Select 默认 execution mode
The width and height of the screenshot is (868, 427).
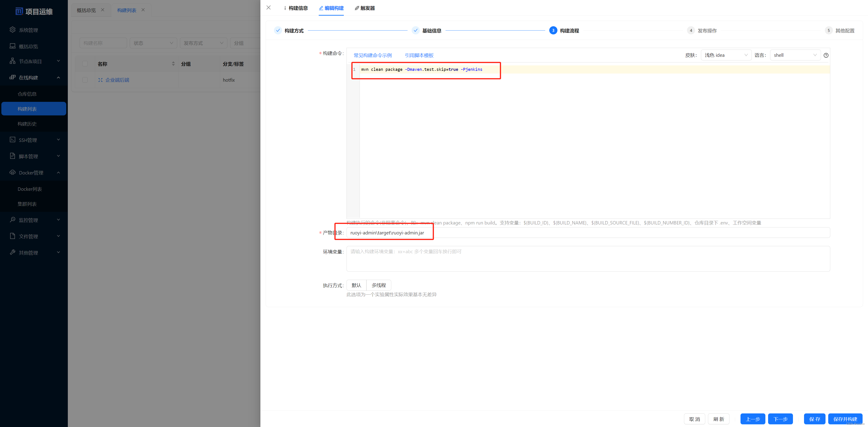[356, 285]
